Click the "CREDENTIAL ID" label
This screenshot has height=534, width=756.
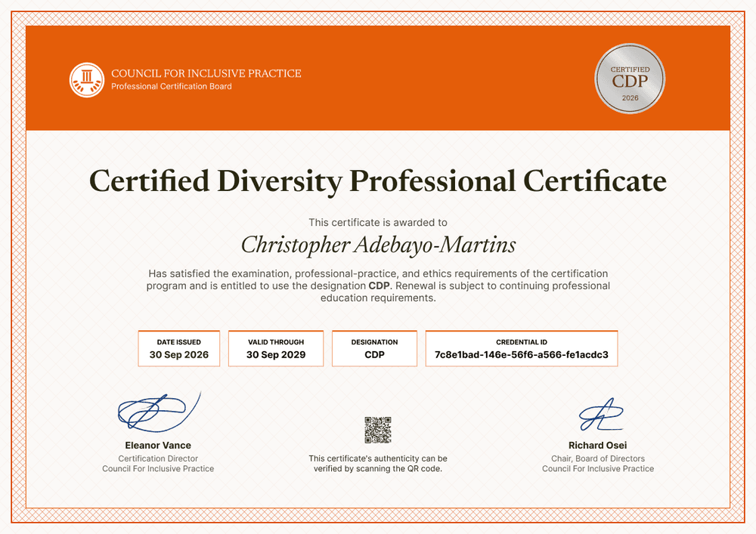pyautogui.click(x=522, y=342)
